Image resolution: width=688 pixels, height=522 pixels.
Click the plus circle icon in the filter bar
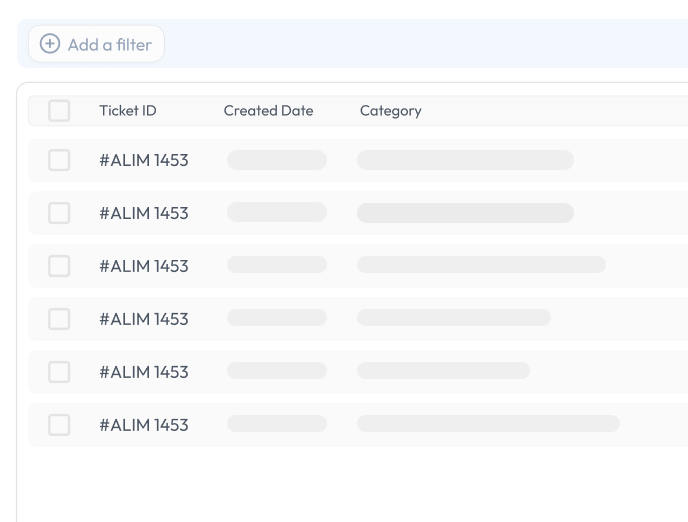click(x=50, y=44)
